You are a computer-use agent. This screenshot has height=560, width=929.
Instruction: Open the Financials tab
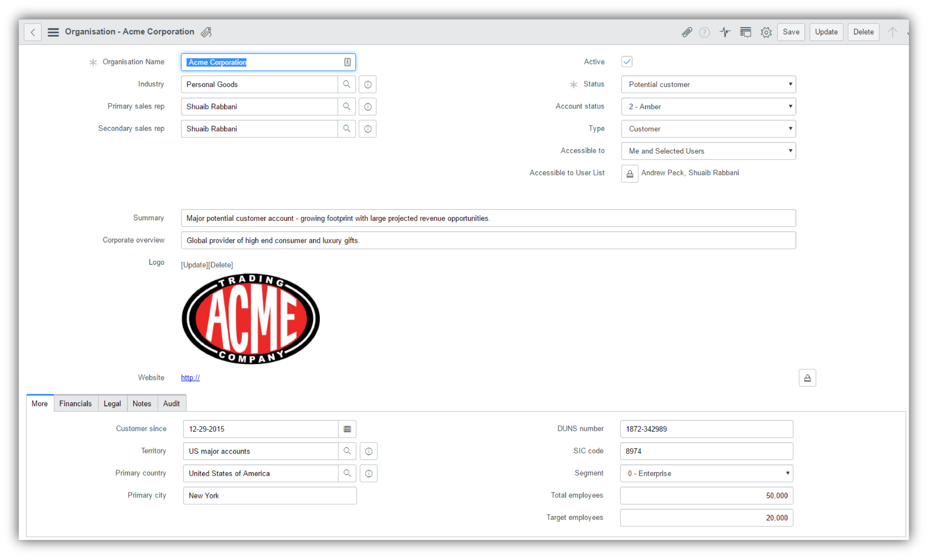click(75, 404)
